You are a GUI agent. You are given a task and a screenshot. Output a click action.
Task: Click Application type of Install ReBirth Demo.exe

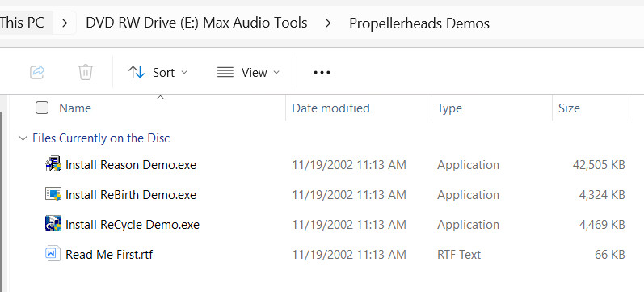(x=468, y=194)
